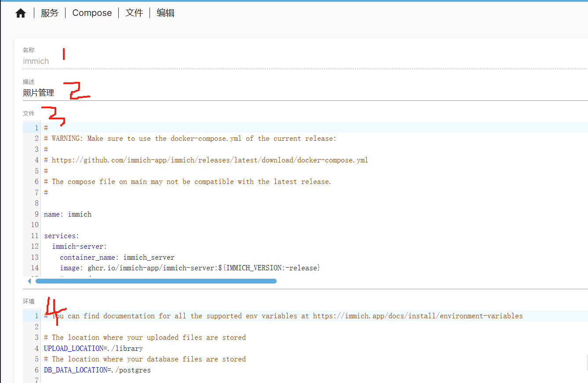Open the 文件 breadcrumb
Image resolution: width=588 pixels, height=383 pixels.
tap(134, 13)
